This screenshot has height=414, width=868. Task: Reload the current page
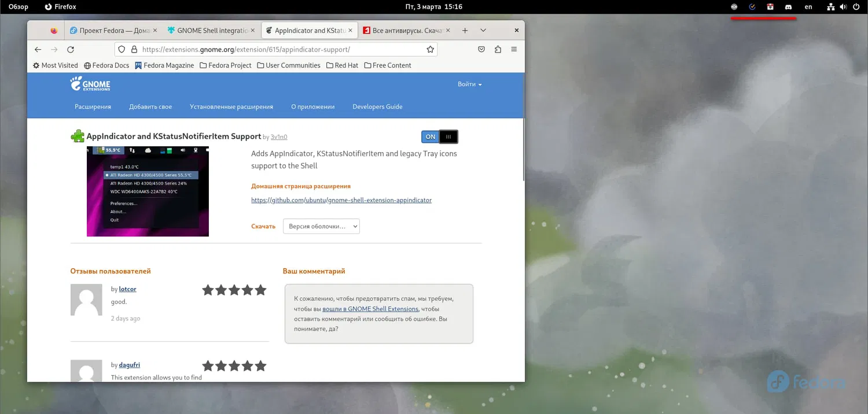pos(71,50)
